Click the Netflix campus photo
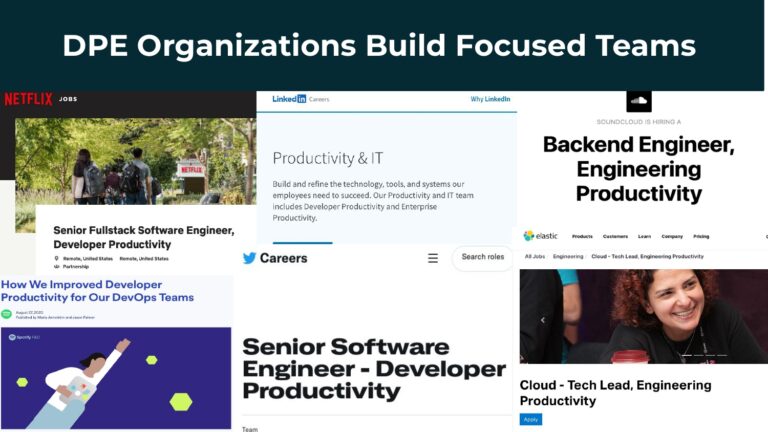Image resolution: width=768 pixels, height=432 pixels. pos(136,162)
